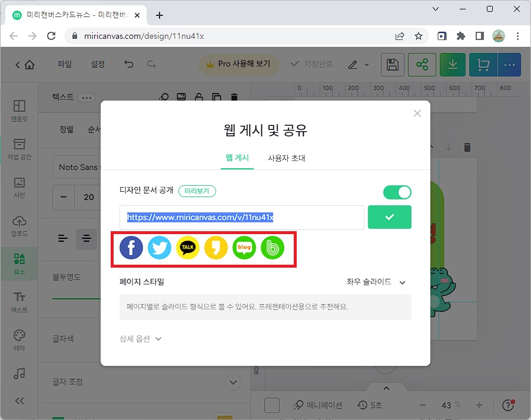Open 작업 공간 workspace sidebar panel
Viewport: 531px width, 420px height.
pos(19,149)
